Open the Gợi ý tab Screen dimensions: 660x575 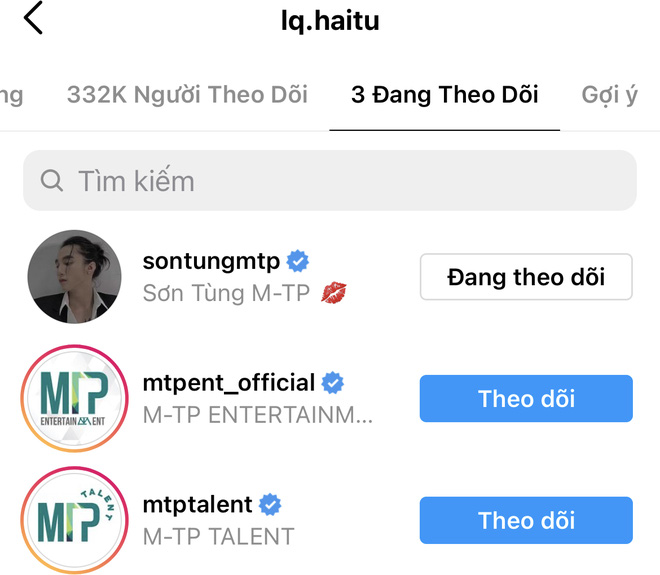610,95
